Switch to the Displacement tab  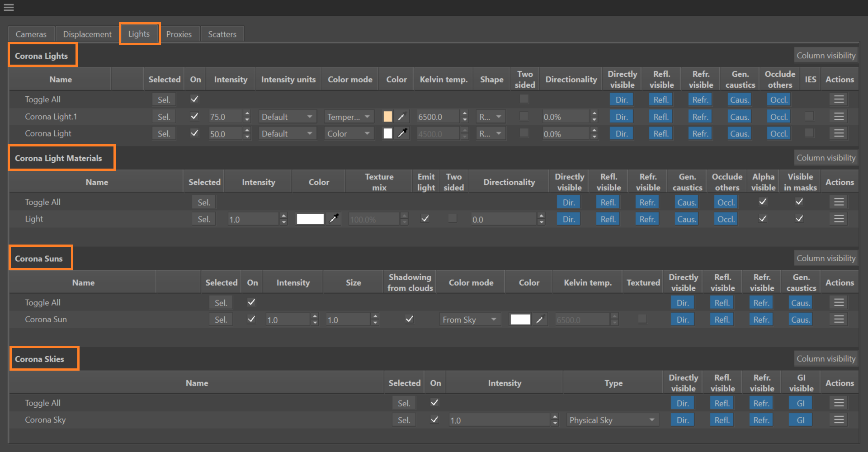pyautogui.click(x=87, y=34)
